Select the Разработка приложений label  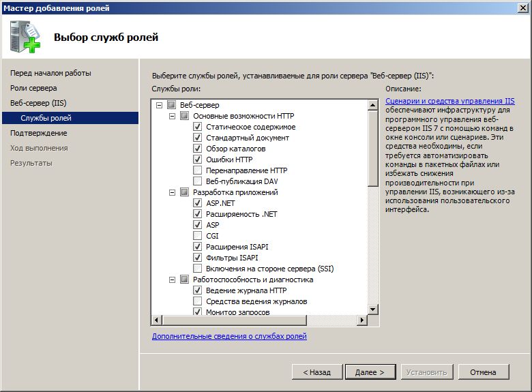coord(235,192)
